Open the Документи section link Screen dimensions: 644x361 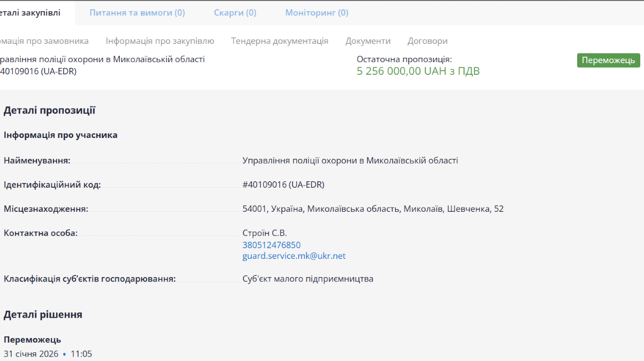[368, 41]
